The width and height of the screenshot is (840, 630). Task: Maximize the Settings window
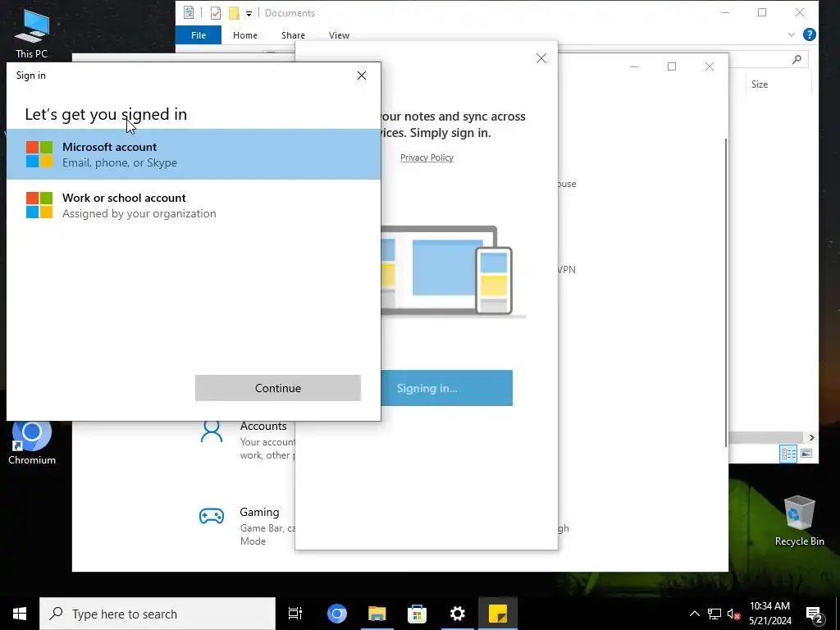click(671, 66)
